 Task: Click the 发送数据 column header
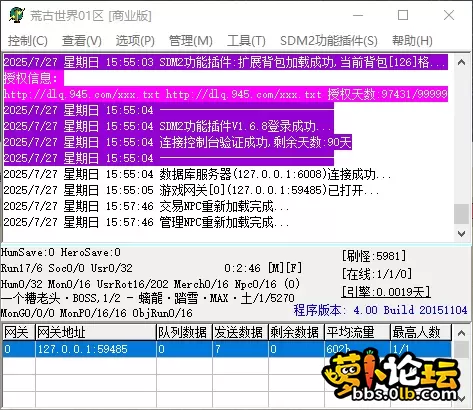coord(240,332)
